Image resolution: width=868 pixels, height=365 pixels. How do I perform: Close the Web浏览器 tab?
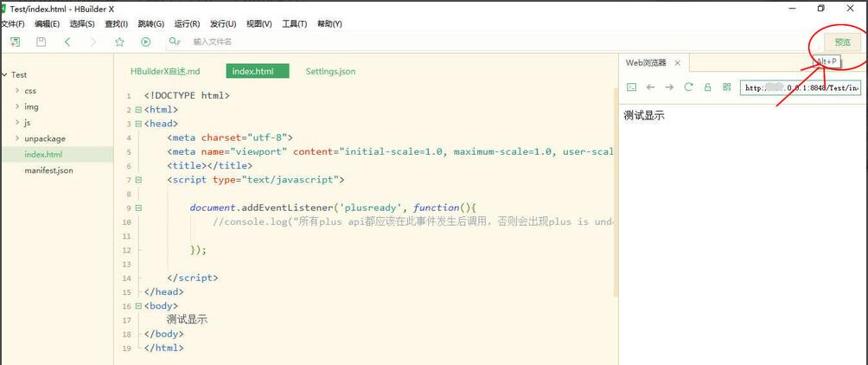click(677, 63)
